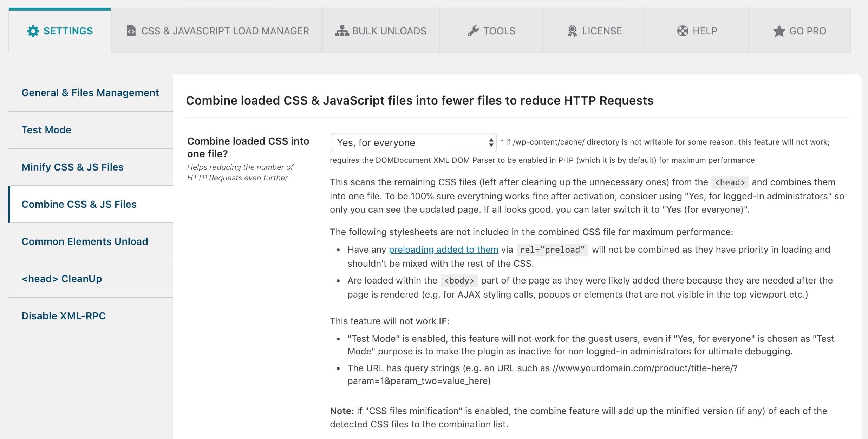This screenshot has width=868, height=439.
Task: Select Test Mode in the sidebar
Action: [x=46, y=130]
